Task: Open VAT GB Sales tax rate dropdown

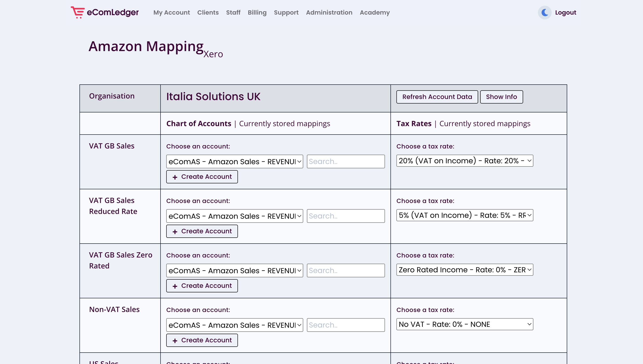Action: 464,161
